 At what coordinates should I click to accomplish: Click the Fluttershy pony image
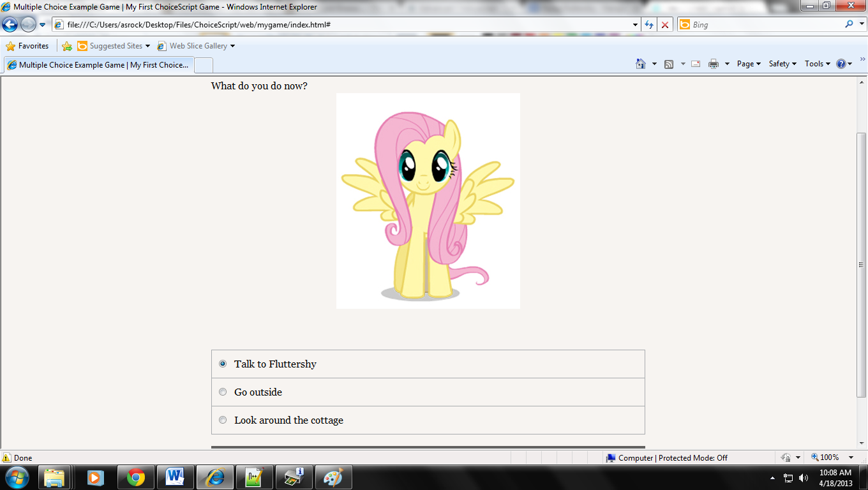point(428,201)
